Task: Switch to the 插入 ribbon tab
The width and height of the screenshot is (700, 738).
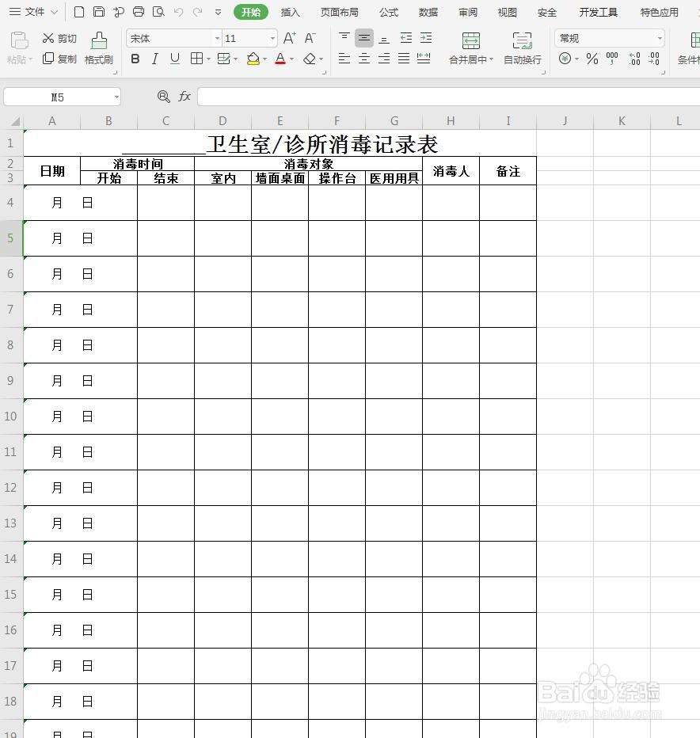Action: pyautogui.click(x=290, y=12)
